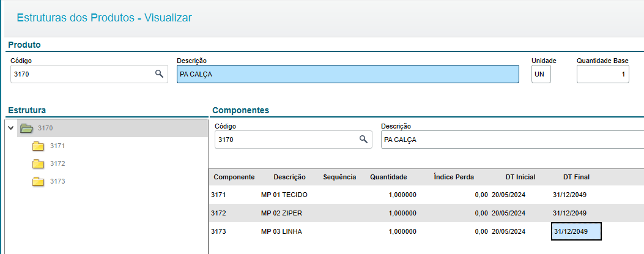Click the yellow folder icon beside 3171
The width and height of the screenshot is (644, 254).
(x=38, y=146)
